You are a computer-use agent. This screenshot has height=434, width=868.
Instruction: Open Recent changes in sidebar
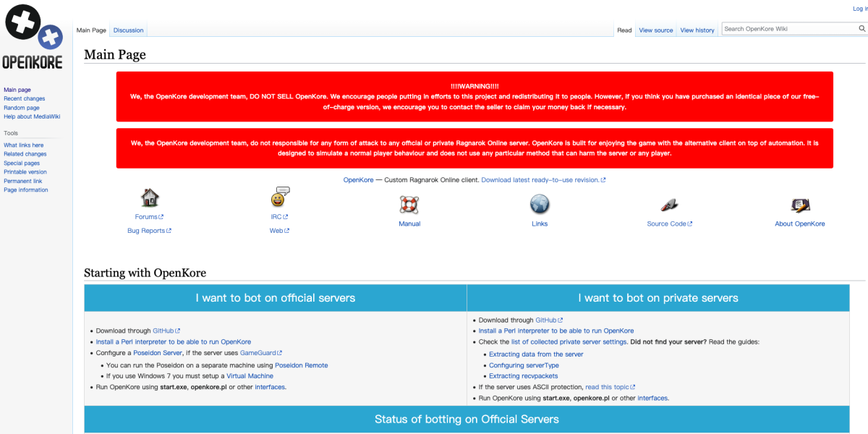25,99
